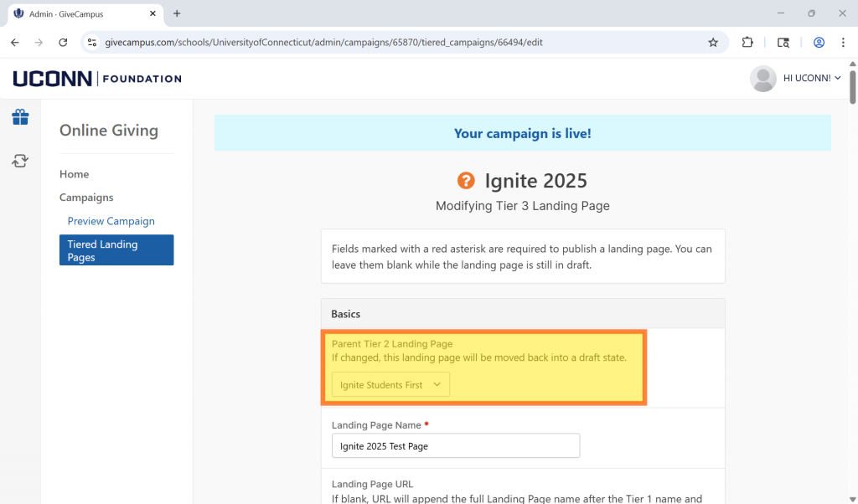This screenshot has height=504, width=858.
Task: Open the Ignite Students First dropdown
Action: pyautogui.click(x=390, y=384)
